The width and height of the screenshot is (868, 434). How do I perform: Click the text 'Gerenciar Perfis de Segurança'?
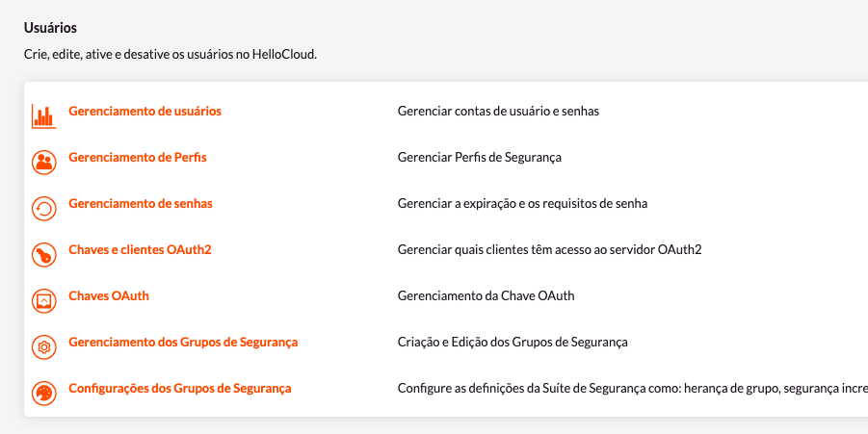point(480,158)
